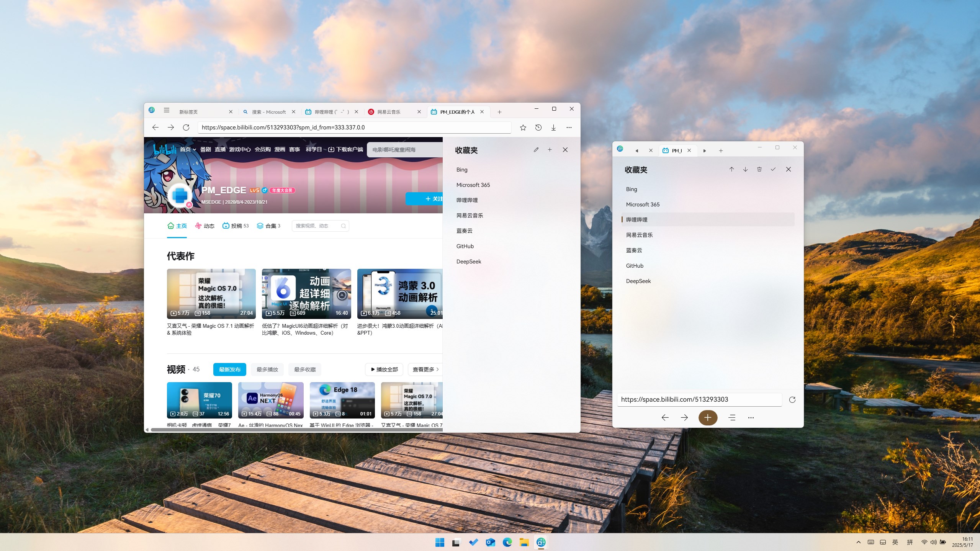This screenshot has height=551, width=980.
Task: Expand 查看更多 in the 视频 section
Action: coord(425,370)
